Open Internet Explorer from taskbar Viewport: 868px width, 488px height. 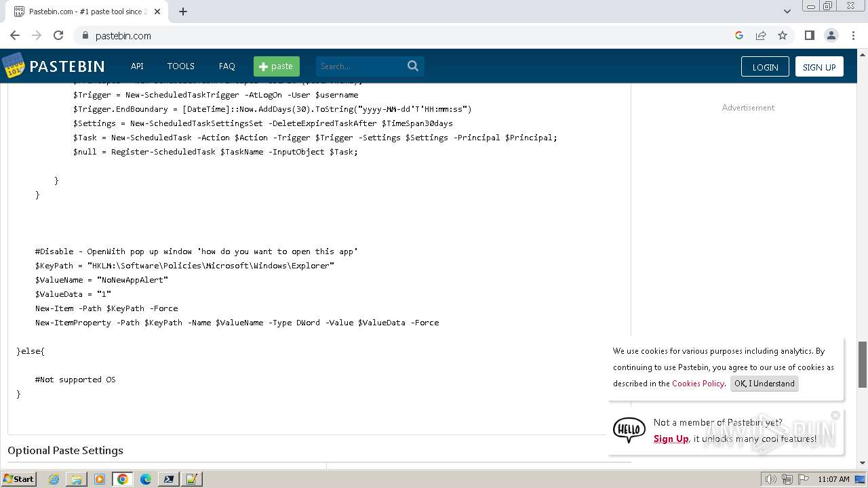(54, 479)
